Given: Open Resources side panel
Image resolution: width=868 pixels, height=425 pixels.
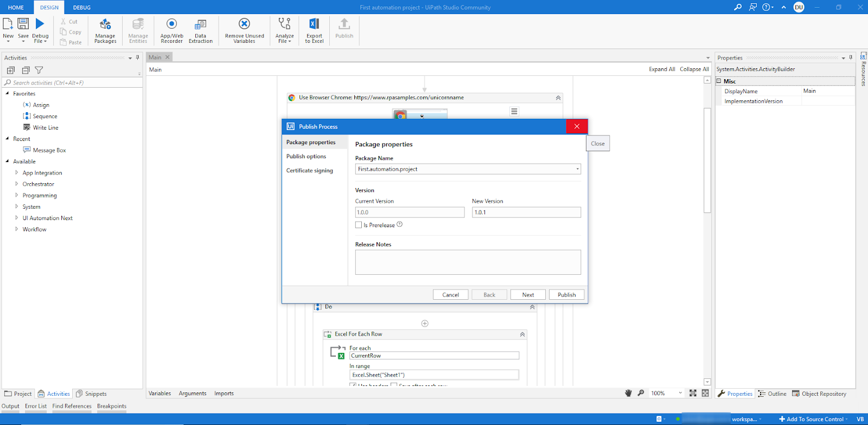Looking at the screenshot, I should pos(863,69).
